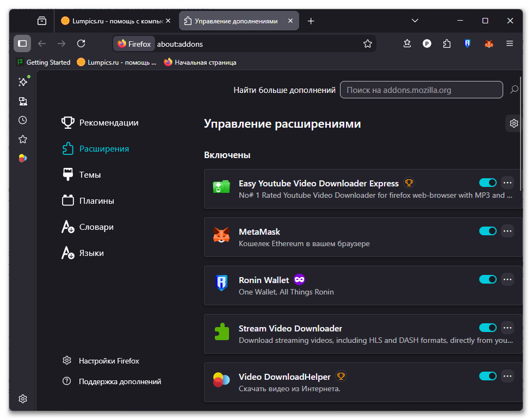This screenshot has width=532, height=420.
Task: Open more options for Easy Youtube Downloader
Action: [x=508, y=183]
